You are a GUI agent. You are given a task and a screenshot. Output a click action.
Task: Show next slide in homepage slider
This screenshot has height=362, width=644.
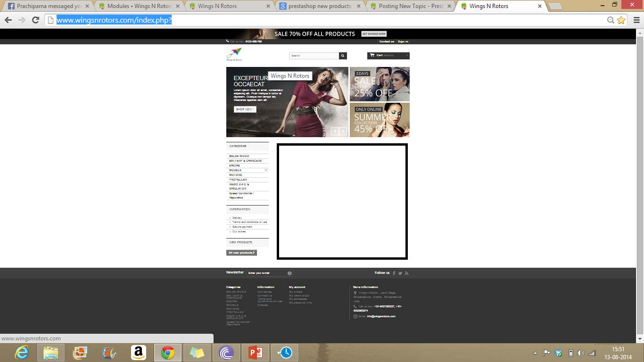343,131
